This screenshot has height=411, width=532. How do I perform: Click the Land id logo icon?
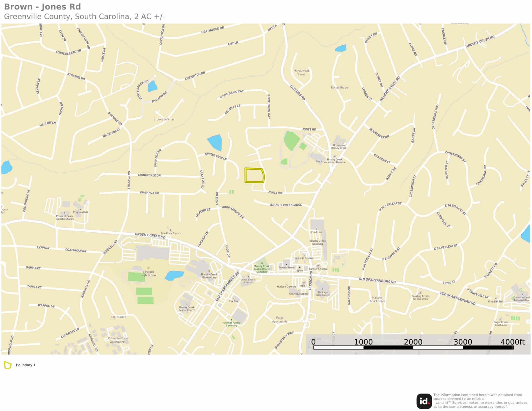coord(424,401)
